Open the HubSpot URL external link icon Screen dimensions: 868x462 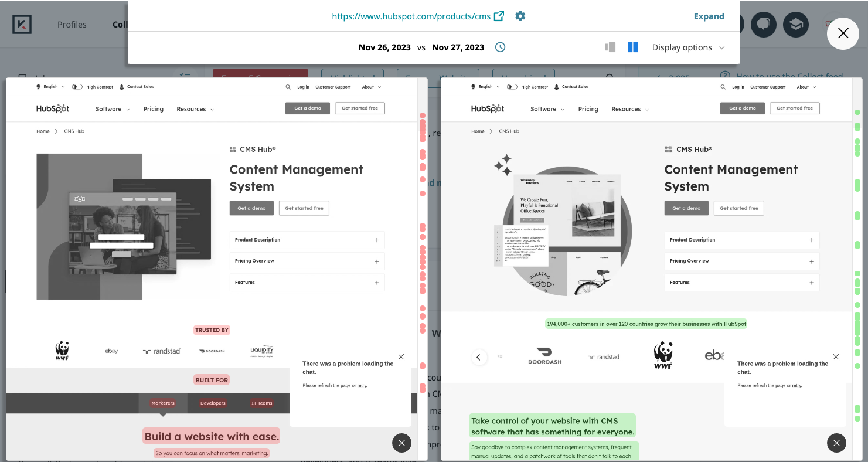tap(499, 16)
